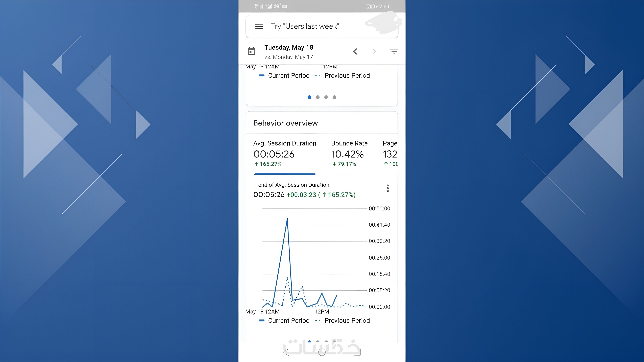644x362 pixels.
Task: Tap the Android home circle button
Action: (322, 352)
